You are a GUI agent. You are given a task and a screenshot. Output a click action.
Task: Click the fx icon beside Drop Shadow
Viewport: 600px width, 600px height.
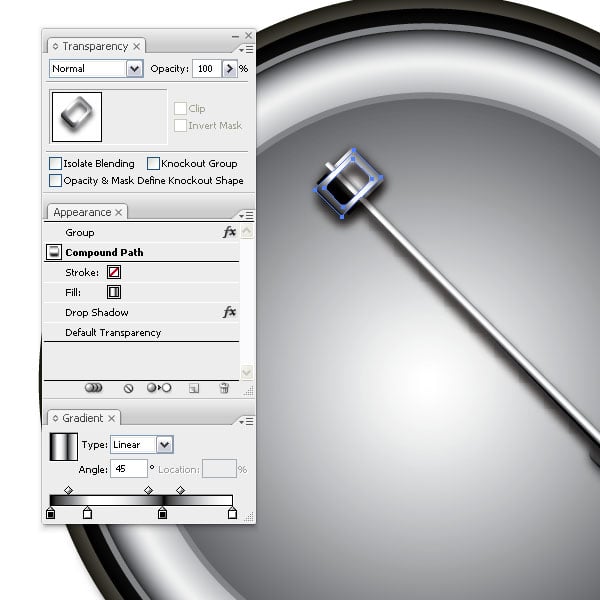click(x=229, y=312)
